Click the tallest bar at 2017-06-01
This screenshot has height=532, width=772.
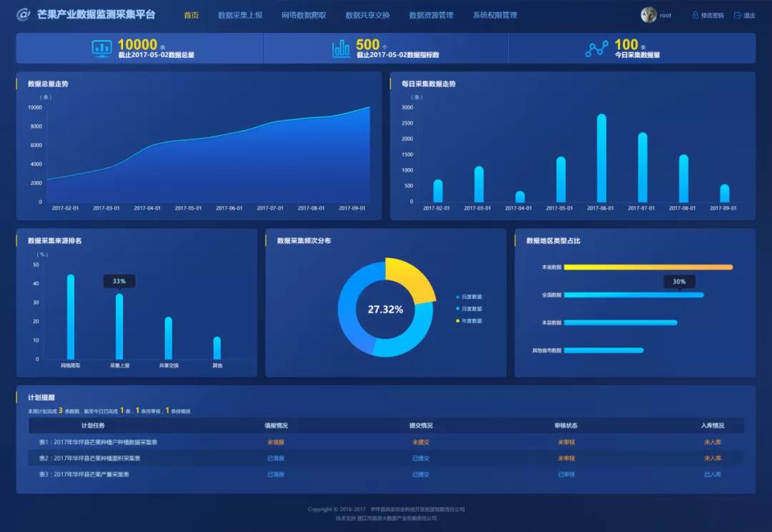pos(601,159)
